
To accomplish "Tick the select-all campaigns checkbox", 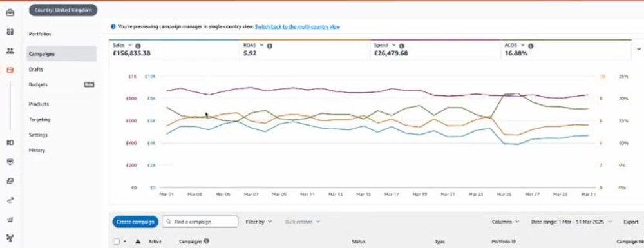I will click(117, 242).
